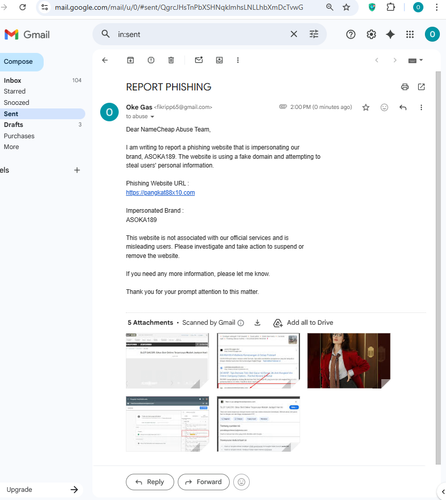Reply using arrow icon in message header
446x500 pixels.
point(403,107)
